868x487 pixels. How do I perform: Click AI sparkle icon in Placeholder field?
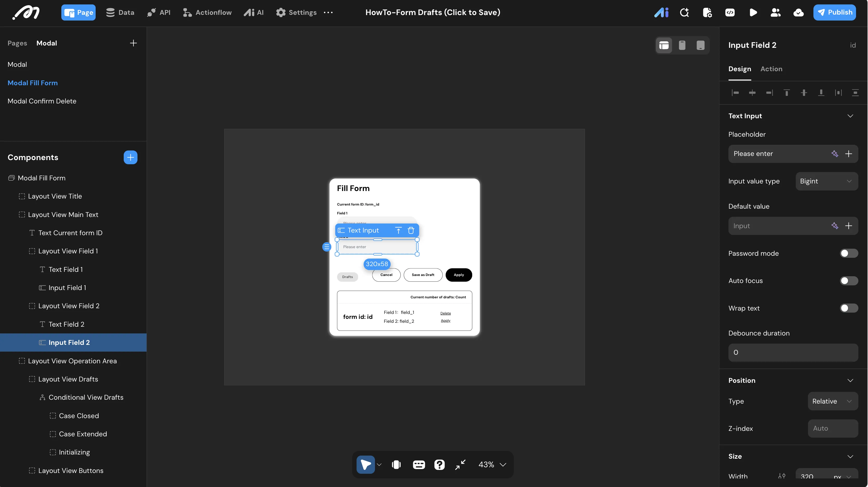point(835,154)
